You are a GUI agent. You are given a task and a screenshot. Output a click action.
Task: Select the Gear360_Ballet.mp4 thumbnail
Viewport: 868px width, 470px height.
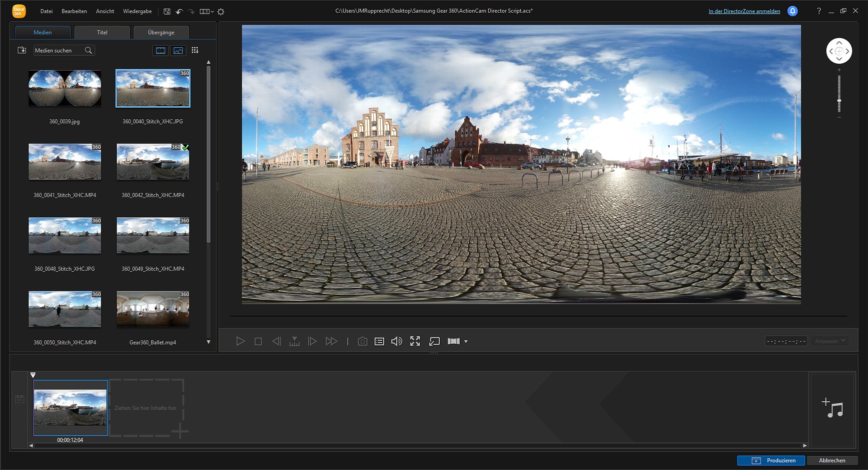pos(153,309)
